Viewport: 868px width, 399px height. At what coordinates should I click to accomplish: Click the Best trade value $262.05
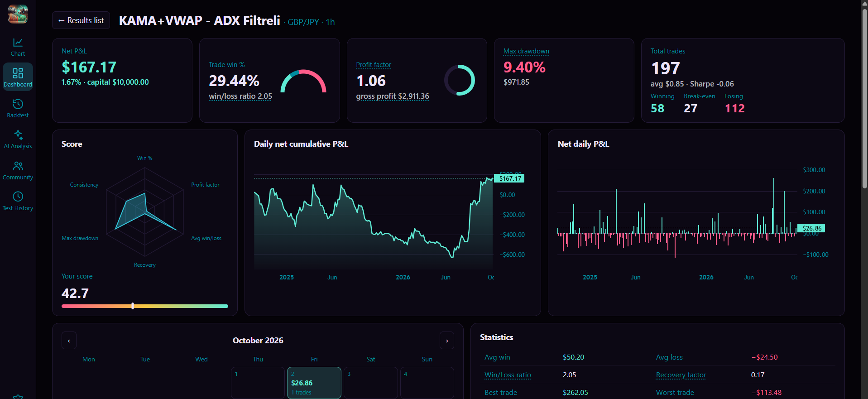[x=575, y=393]
